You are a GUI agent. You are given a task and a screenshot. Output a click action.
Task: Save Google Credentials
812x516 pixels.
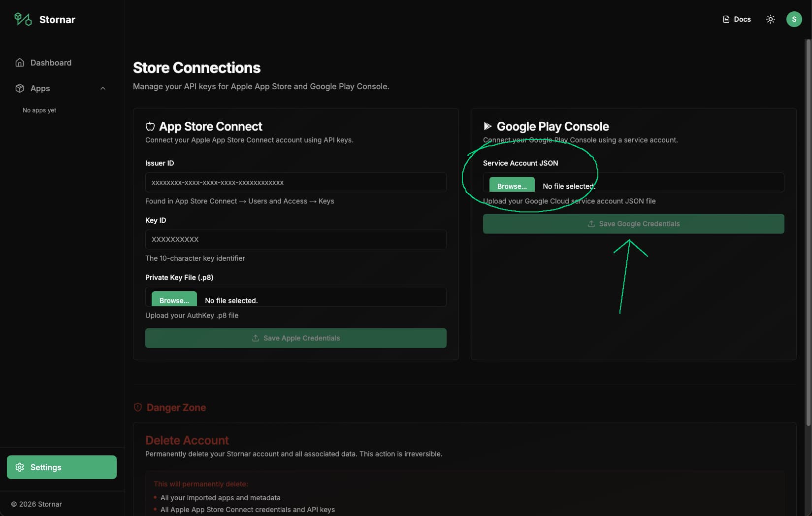click(634, 224)
